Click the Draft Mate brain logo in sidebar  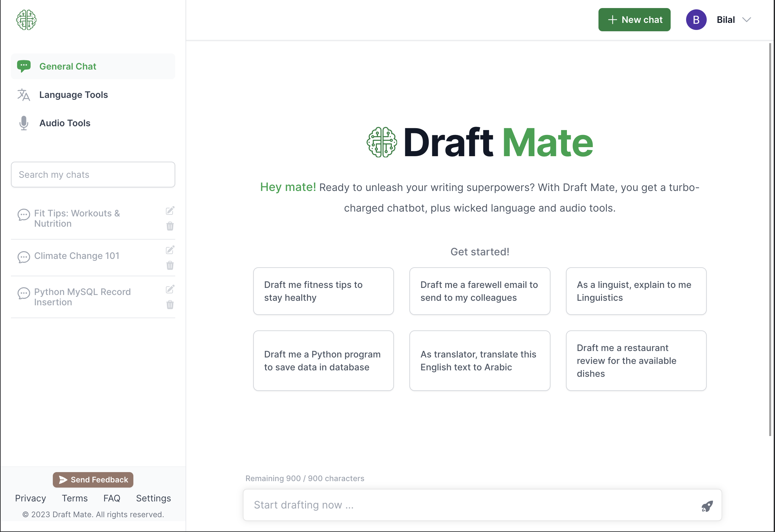tap(26, 20)
